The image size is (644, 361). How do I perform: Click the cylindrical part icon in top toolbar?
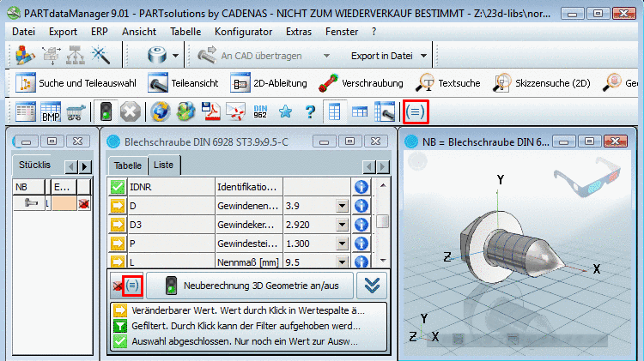(x=157, y=55)
